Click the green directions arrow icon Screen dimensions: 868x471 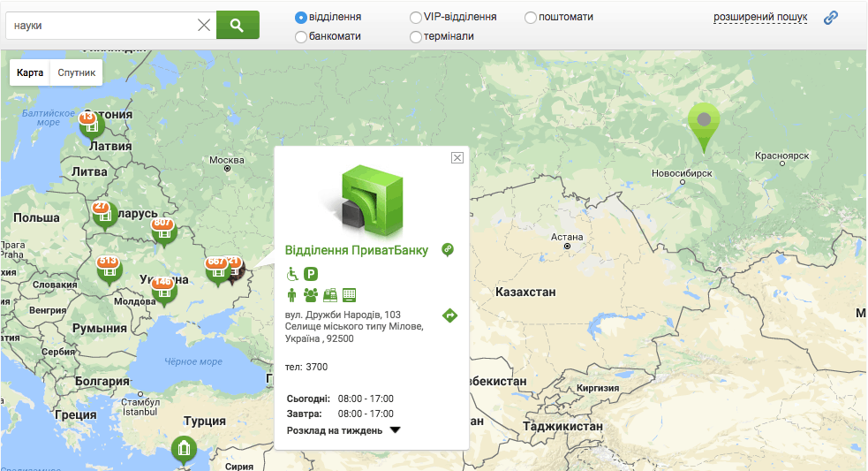pos(449,315)
